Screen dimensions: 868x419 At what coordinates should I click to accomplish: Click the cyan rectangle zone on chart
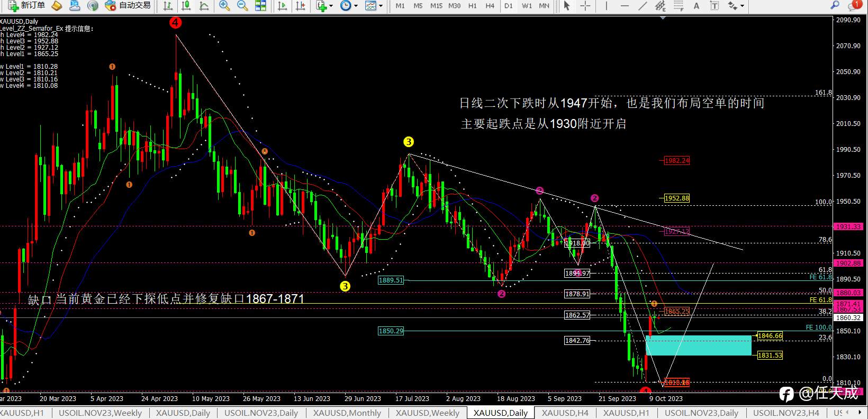[699, 345]
